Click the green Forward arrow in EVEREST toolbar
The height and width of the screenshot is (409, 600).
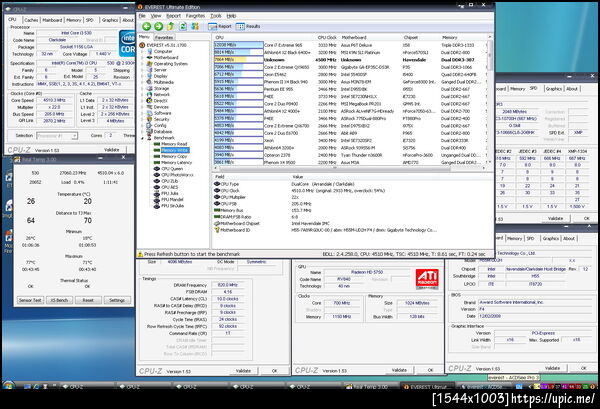158,26
